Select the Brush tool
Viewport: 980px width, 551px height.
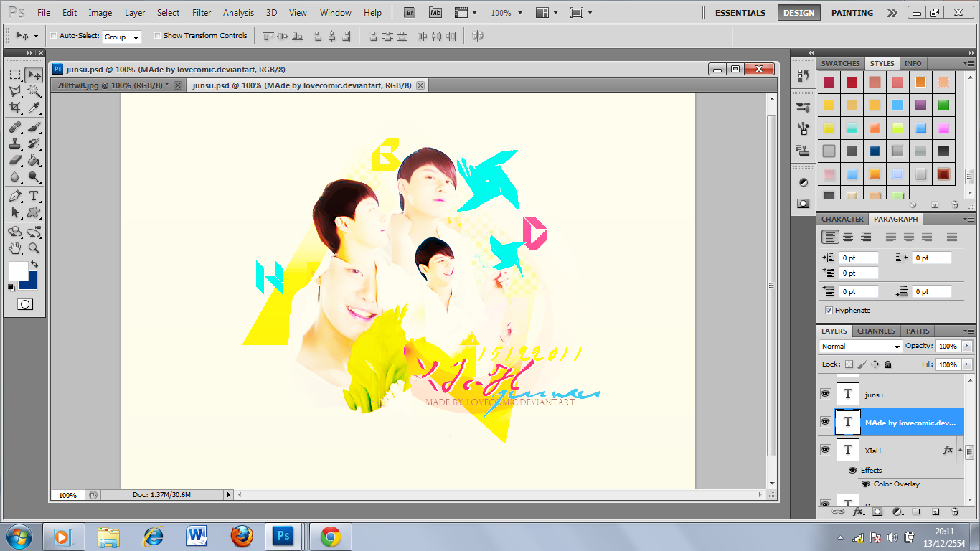coord(34,127)
